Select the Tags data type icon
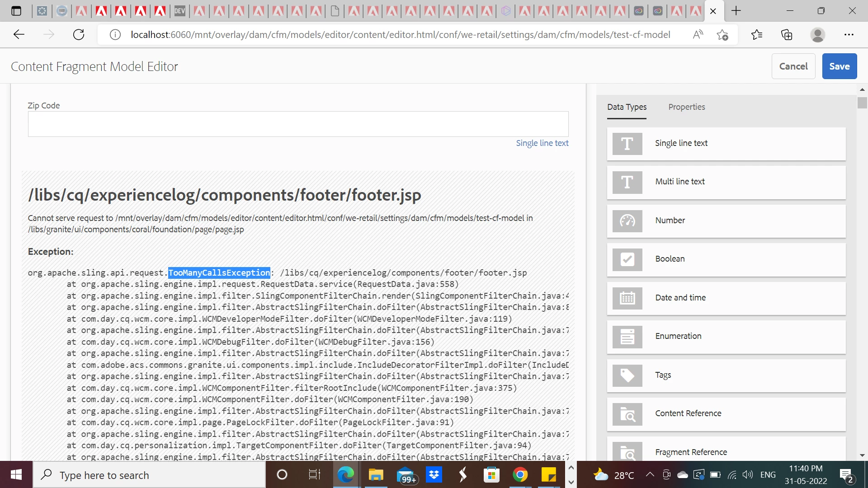Screen dimensions: 868x488 click(627, 375)
